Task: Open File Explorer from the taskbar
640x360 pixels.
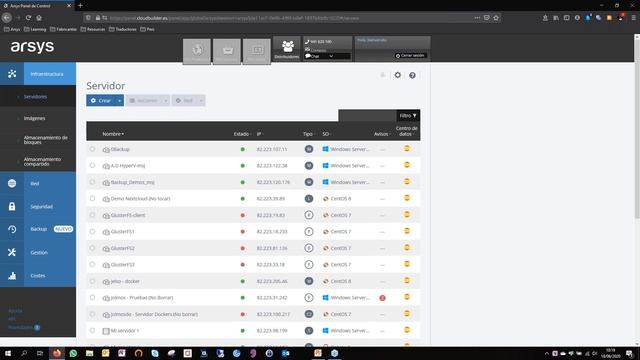Action: (89, 353)
